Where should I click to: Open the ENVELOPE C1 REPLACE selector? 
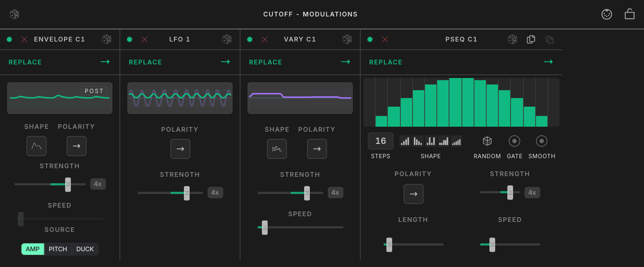point(59,62)
